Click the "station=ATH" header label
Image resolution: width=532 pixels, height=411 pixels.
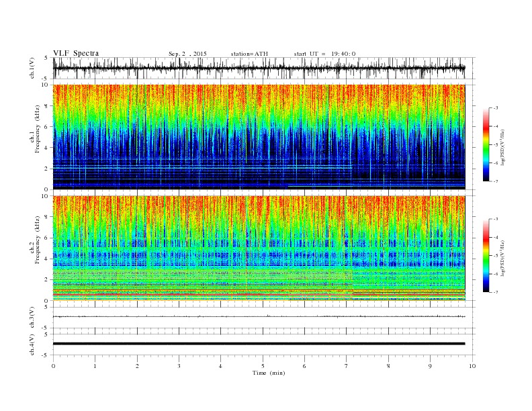(249, 54)
